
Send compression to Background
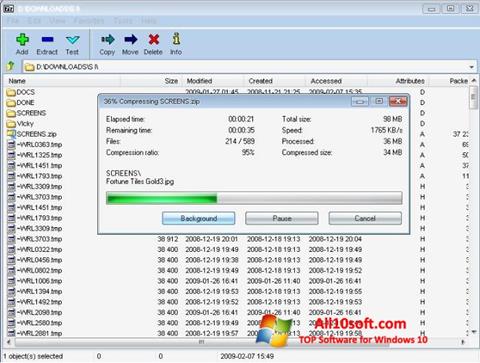198,218
